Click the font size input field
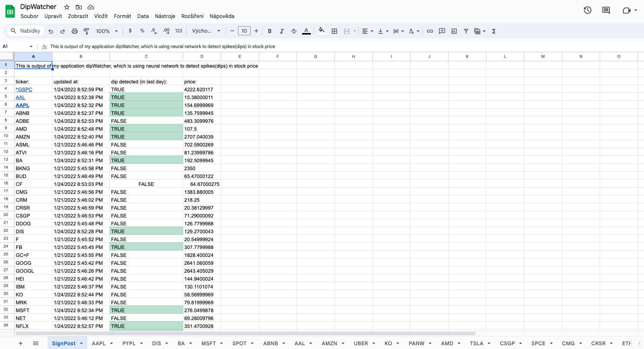 [x=244, y=31]
